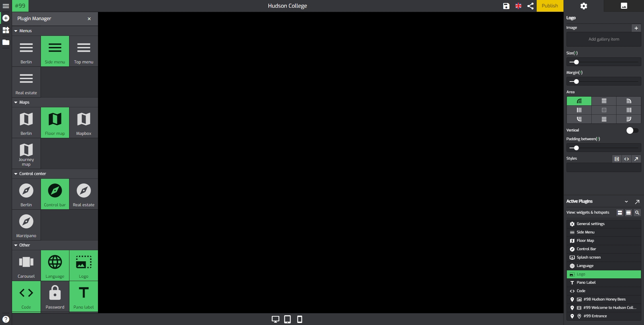Click the Publish button
644x325 pixels.
pyautogui.click(x=550, y=6)
